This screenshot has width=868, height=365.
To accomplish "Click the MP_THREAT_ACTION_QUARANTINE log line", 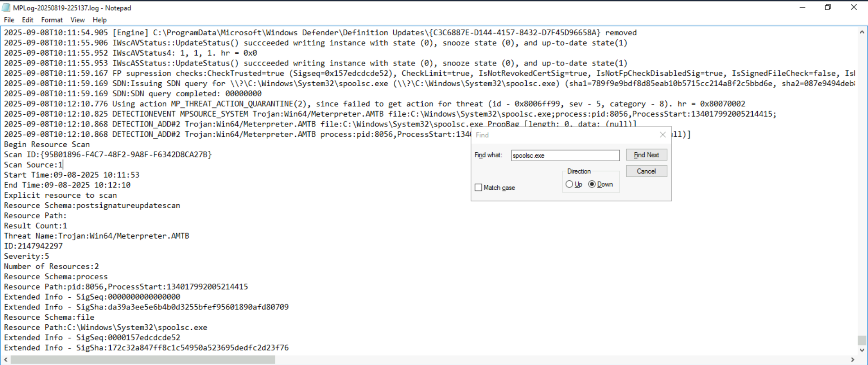I will click(375, 104).
